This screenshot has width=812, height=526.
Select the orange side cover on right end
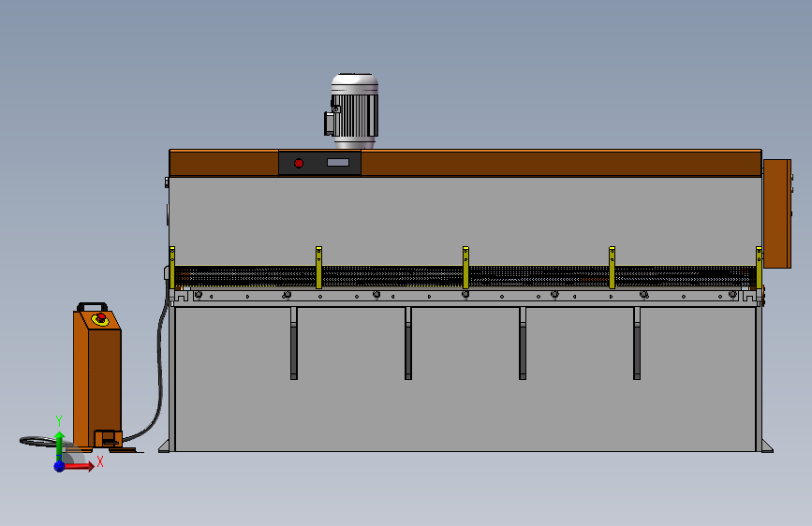776,213
